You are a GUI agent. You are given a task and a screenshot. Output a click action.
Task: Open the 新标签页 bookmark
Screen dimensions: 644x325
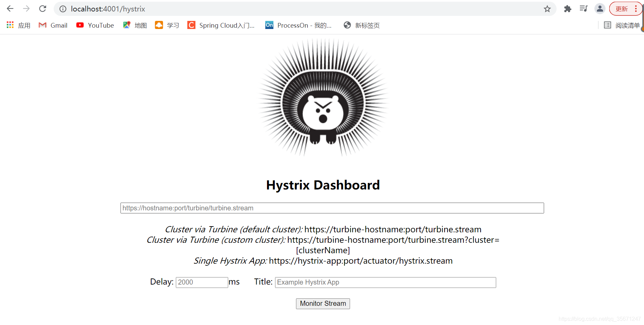(361, 25)
